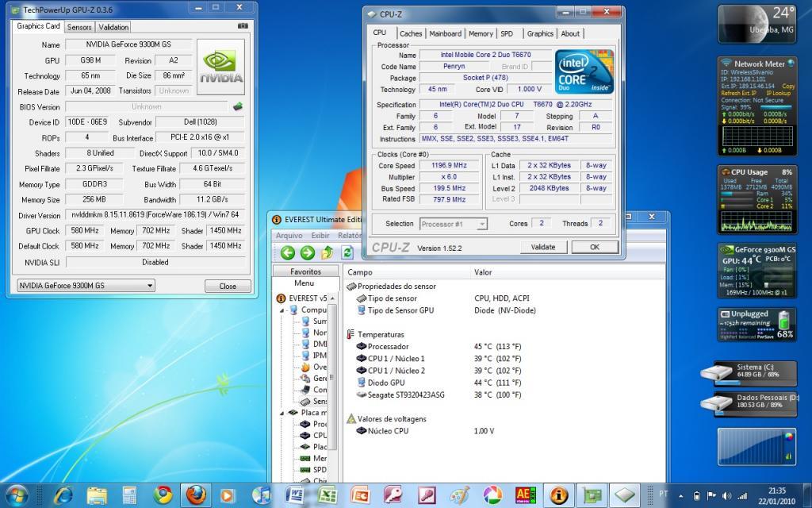
Task: Click the Close button in GPU-Z
Action: [x=228, y=286]
